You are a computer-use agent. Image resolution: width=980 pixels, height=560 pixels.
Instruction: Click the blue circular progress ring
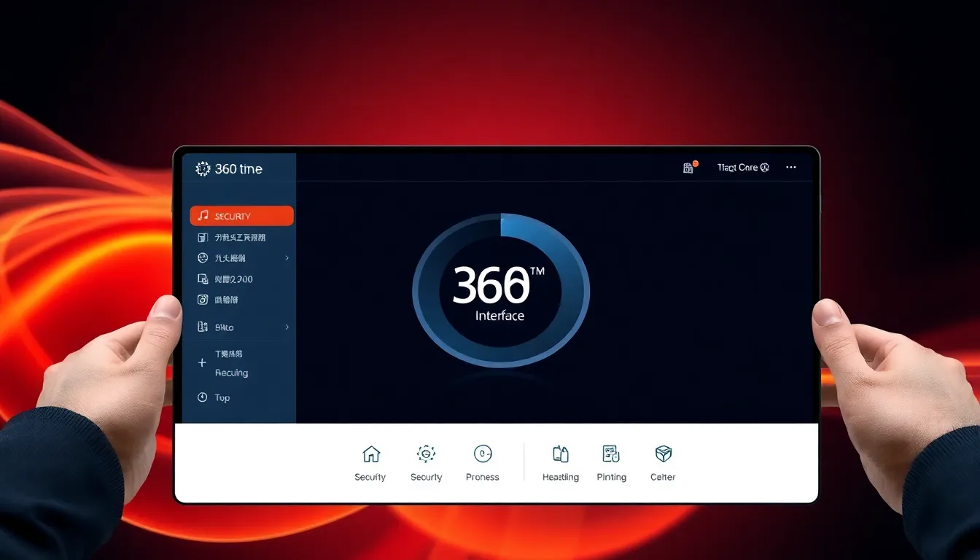tap(501, 290)
